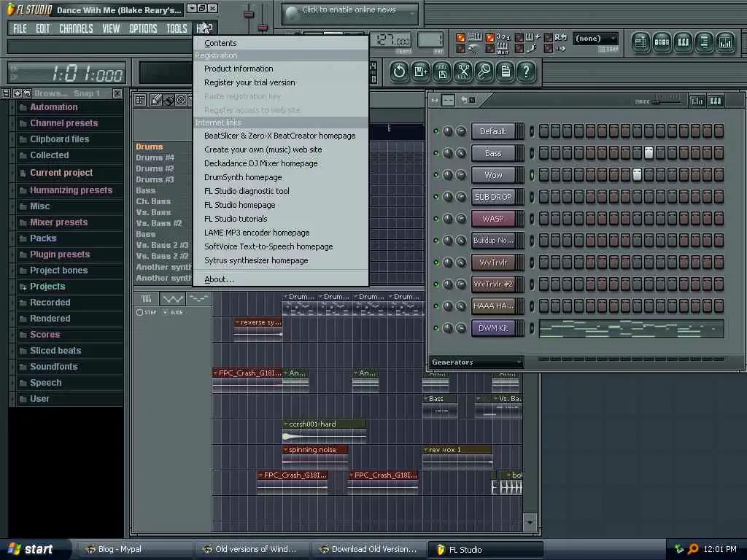Toggle typing keyboard to piano switch
The height and width of the screenshot is (560, 747).
[461, 38]
